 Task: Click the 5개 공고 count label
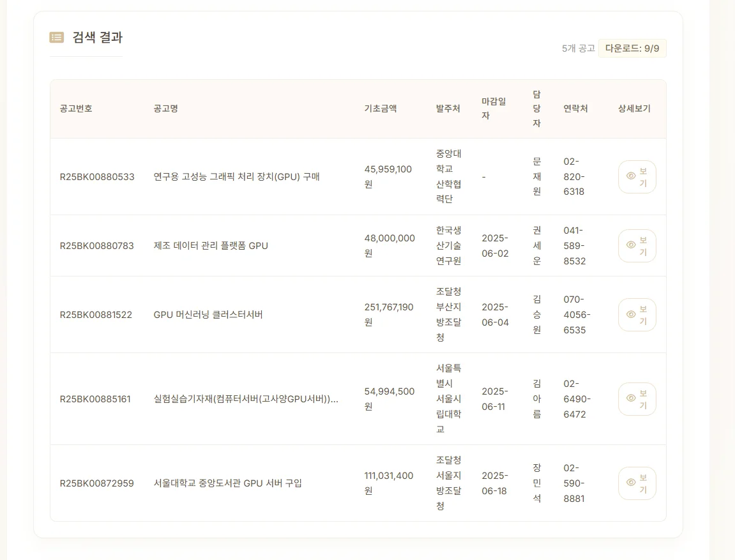click(x=579, y=49)
